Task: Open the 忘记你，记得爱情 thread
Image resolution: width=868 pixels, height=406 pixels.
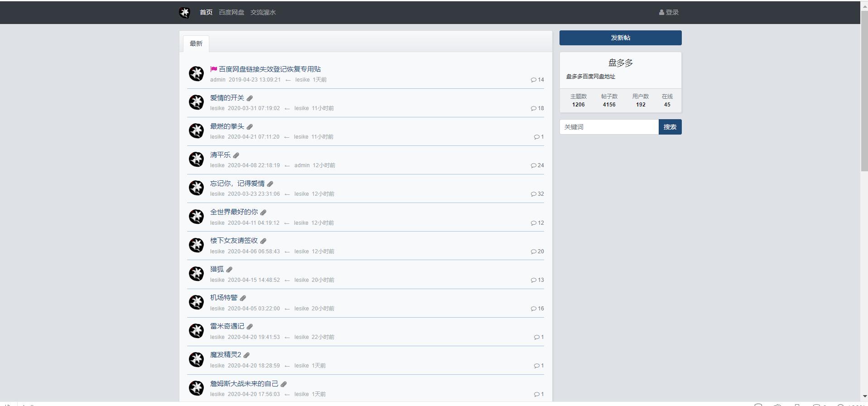Action: click(x=237, y=184)
